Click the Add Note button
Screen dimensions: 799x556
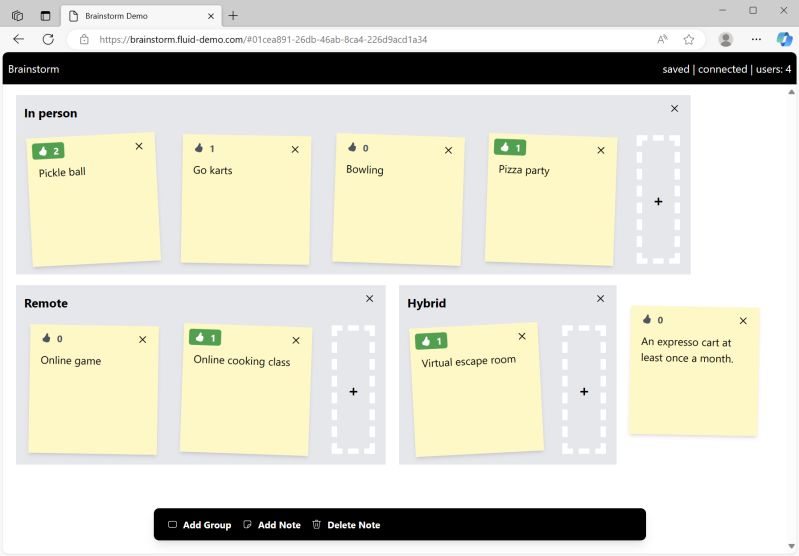coord(272,525)
